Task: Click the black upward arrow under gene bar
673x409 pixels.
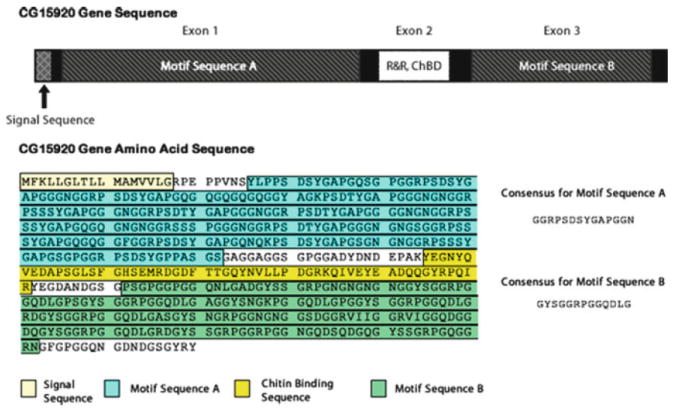Action: (x=43, y=97)
